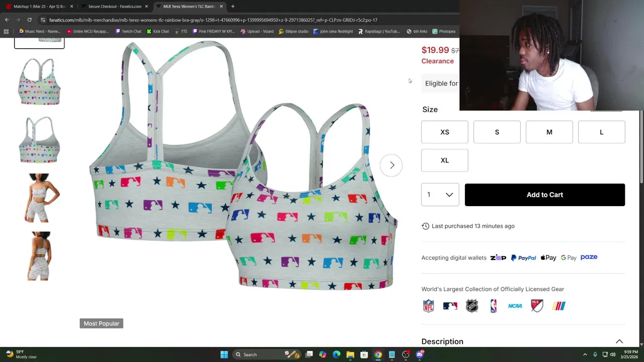Open Microsoft Store from taskbar

pyautogui.click(x=364, y=354)
